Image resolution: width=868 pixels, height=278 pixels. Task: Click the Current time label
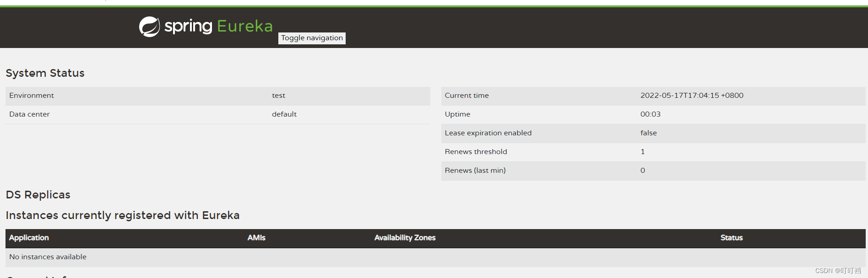click(x=467, y=96)
